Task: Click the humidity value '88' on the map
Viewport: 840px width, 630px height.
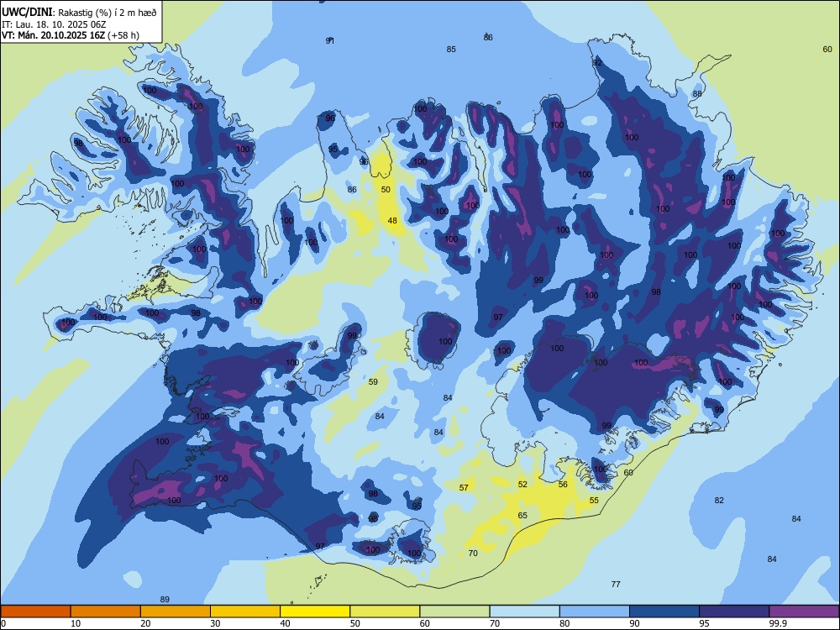Action: pos(697,94)
